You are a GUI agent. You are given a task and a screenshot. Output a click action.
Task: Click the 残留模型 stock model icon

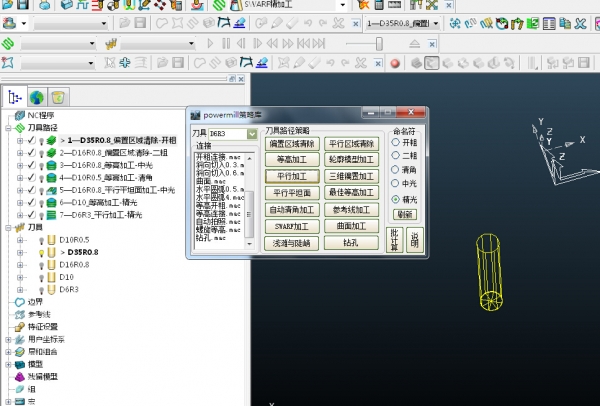click(17, 376)
